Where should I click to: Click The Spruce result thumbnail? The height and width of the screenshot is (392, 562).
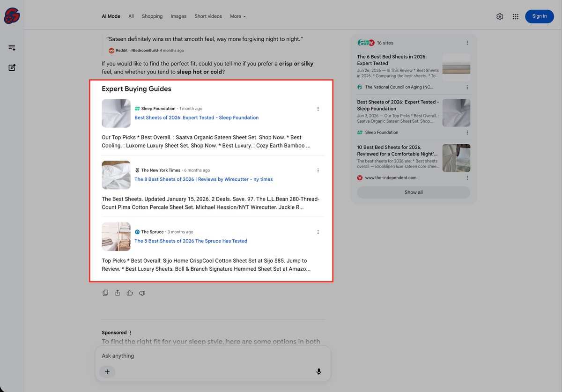(x=116, y=237)
